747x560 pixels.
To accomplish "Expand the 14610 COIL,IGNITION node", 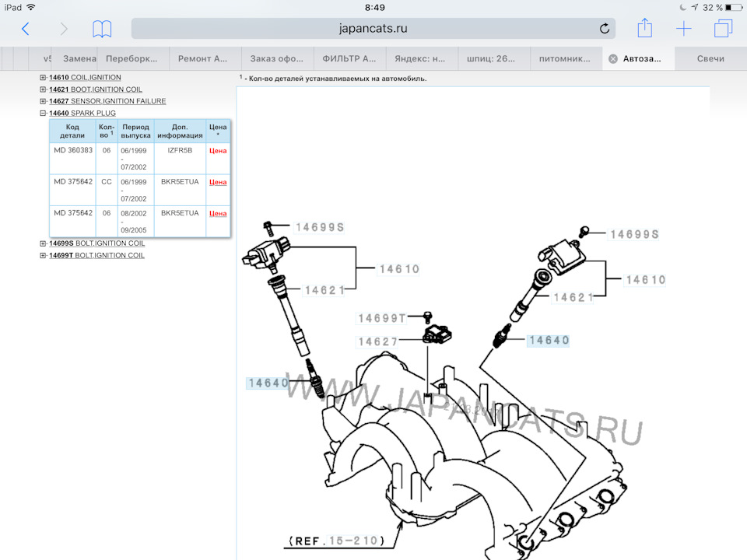I will click(x=44, y=78).
